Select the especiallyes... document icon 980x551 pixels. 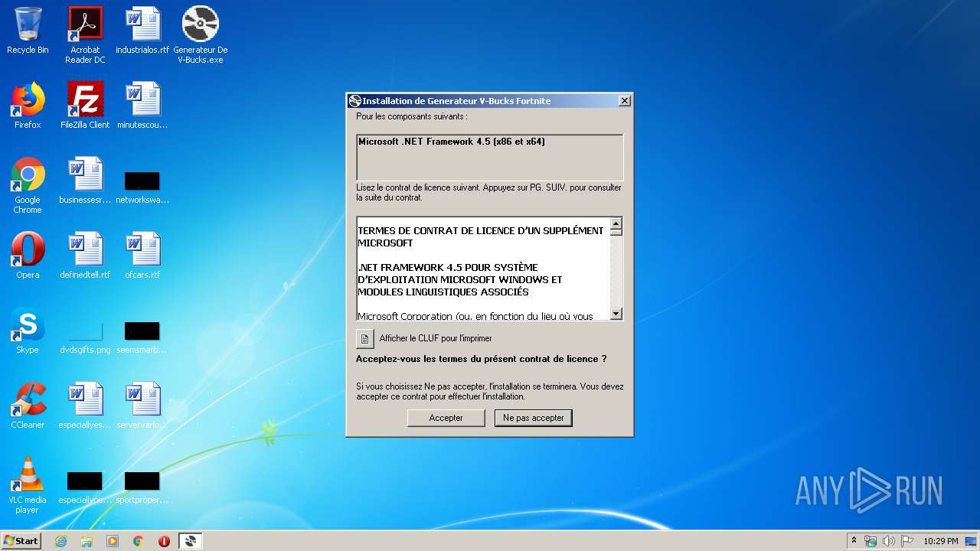(x=85, y=406)
